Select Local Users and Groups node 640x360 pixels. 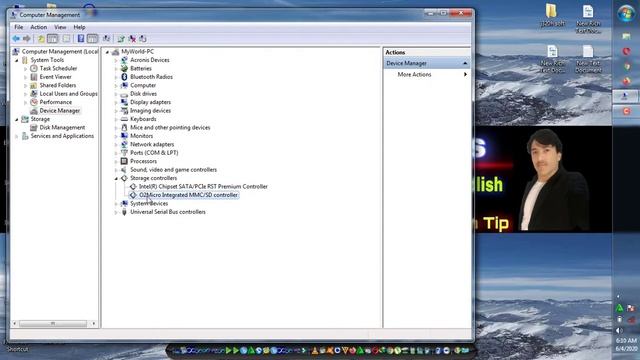pos(68,94)
